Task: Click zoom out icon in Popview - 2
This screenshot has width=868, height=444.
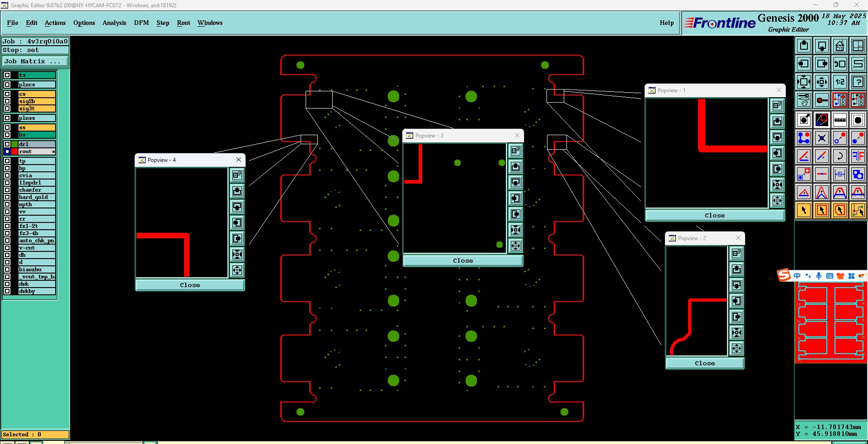Action: click(736, 349)
